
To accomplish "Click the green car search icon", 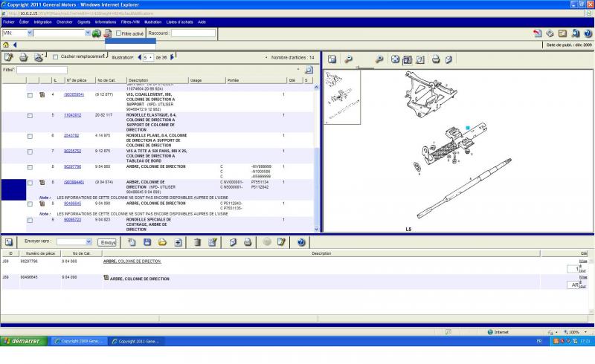I will (96, 33).
